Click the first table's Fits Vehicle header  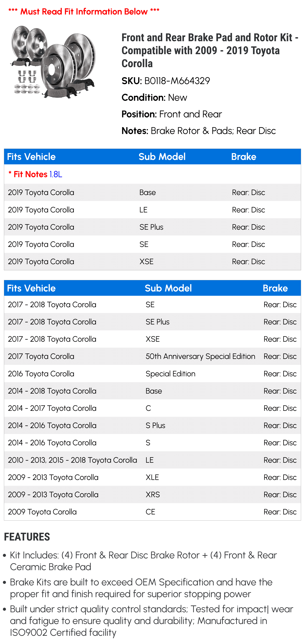31,157
